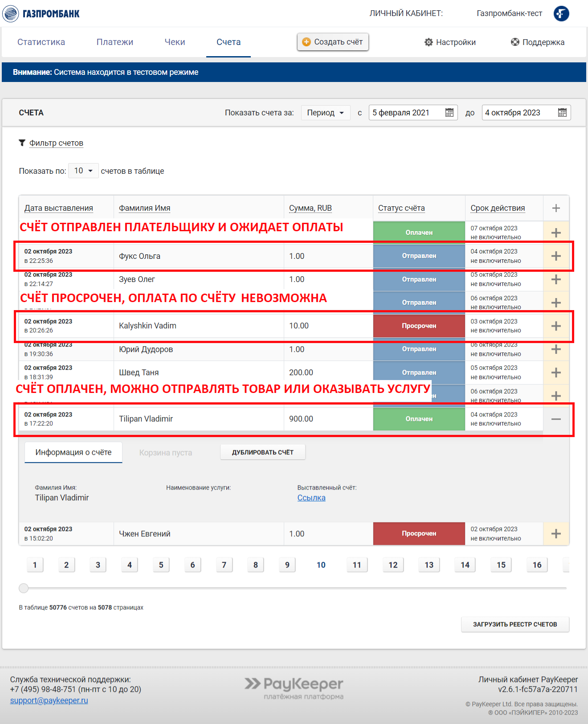The width and height of the screenshot is (588, 724).
Task: Click the support lifebuoy icon
Action: (515, 42)
